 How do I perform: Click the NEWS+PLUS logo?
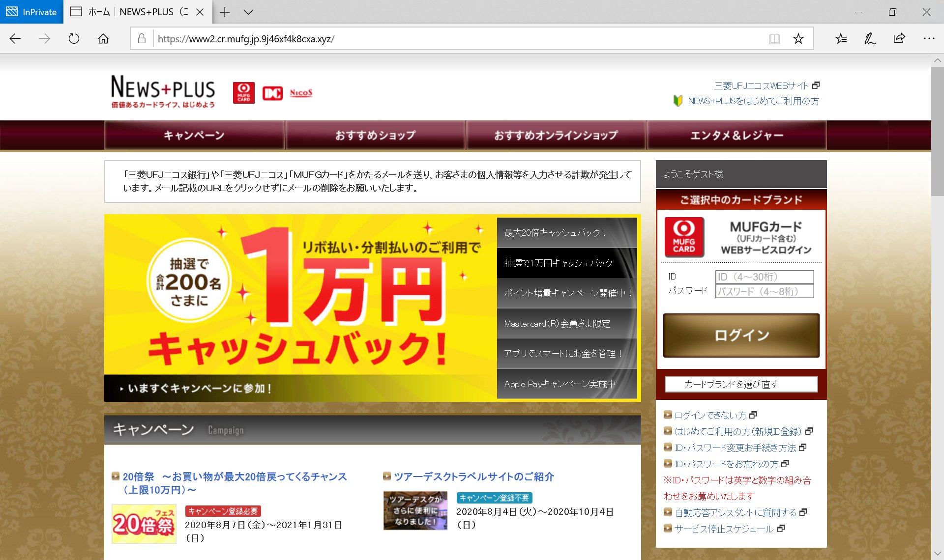tap(163, 91)
